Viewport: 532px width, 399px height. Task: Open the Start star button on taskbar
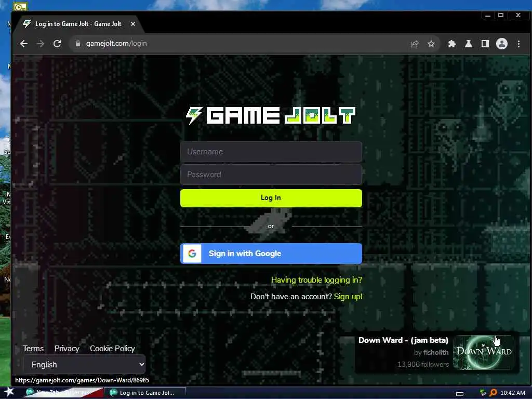tap(9, 392)
